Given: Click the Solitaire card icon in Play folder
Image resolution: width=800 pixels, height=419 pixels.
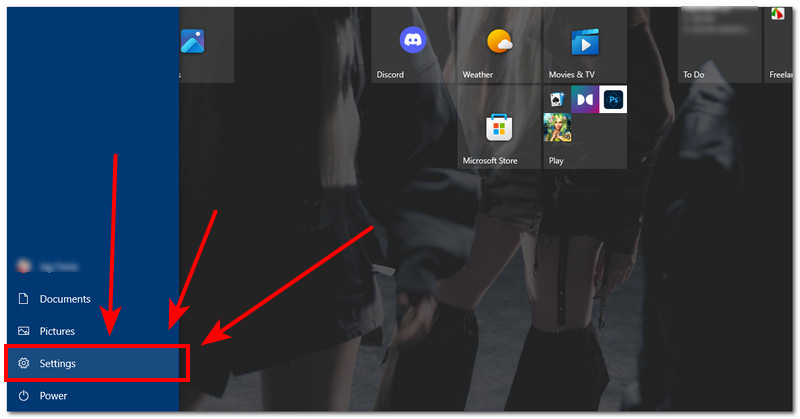Looking at the screenshot, I should (x=557, y=99).
